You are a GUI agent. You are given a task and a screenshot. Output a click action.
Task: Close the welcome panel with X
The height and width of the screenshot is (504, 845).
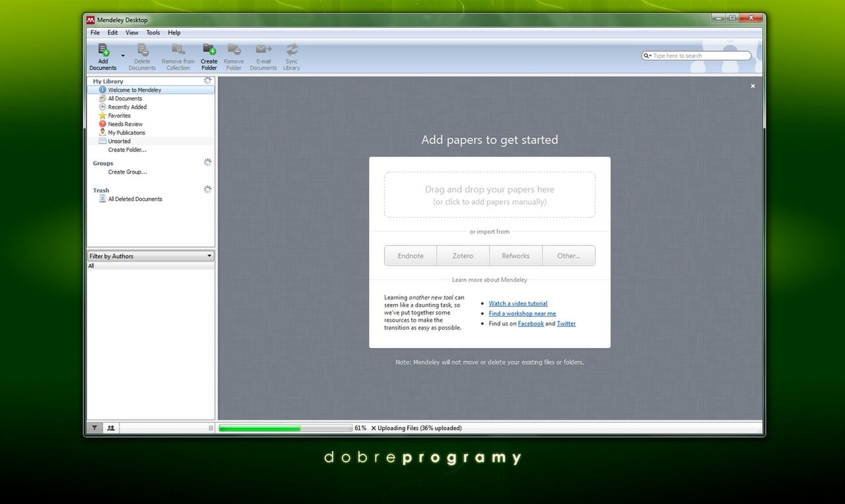[753, 86]
